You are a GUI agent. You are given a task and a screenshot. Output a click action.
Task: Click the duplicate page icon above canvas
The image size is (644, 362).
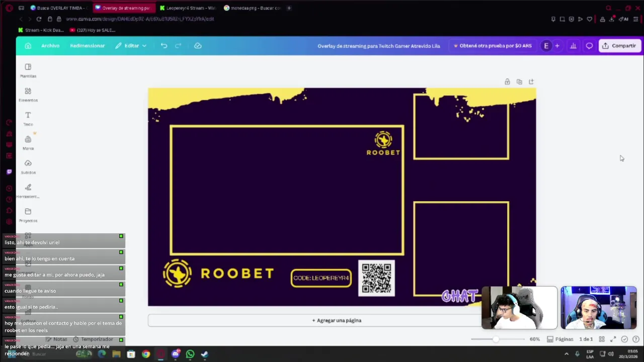tap(519, 82)
